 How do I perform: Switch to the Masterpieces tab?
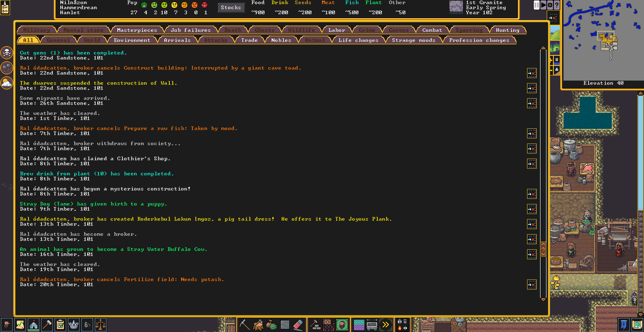(137, 30)
